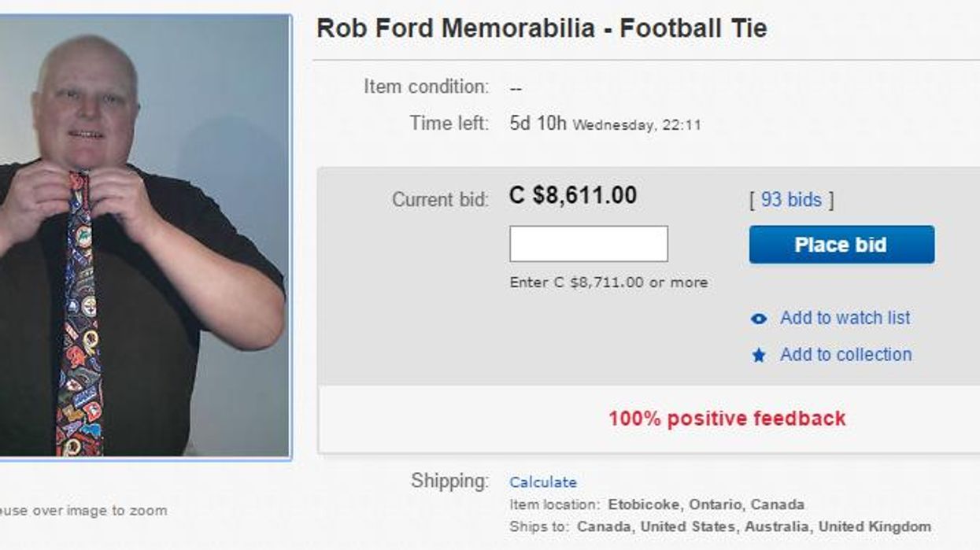Click the mouse over image to zoom hint
This screenshot has height=550, width=980.
click(83, 511)
